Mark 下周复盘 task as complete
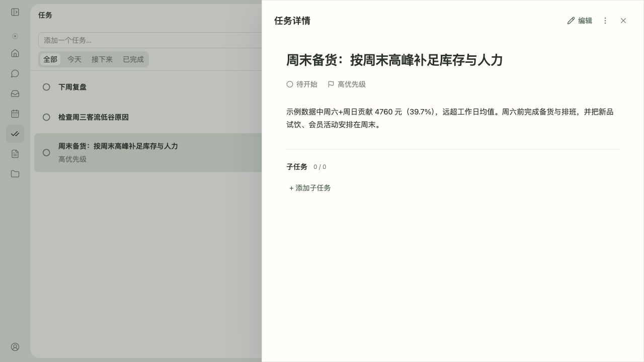This screenshot has height=362, width=644. 46,87
